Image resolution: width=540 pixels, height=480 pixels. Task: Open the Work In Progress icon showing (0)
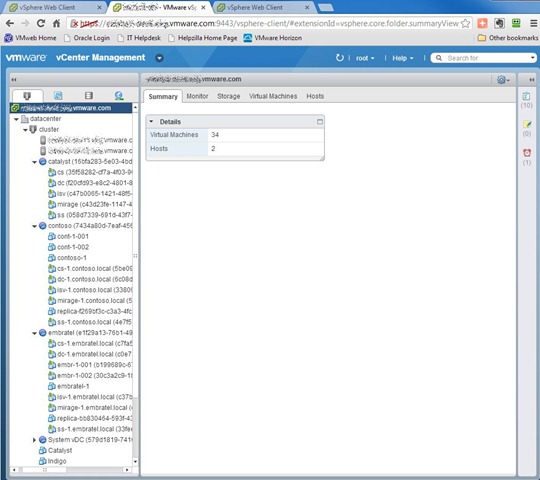pos(527,124)
